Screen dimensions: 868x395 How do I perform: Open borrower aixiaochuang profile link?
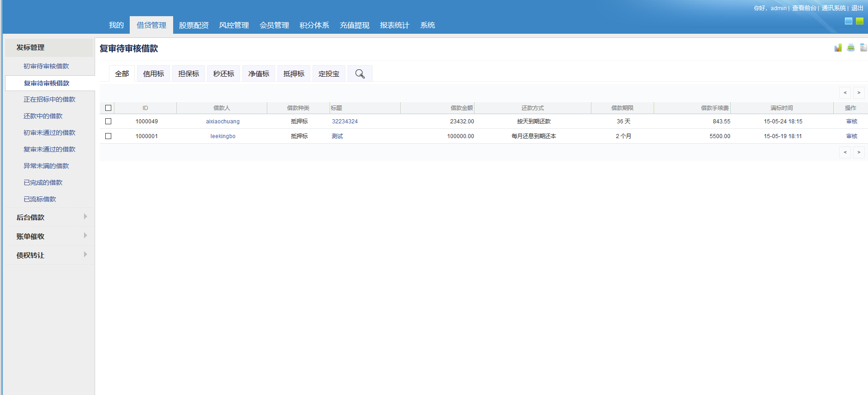coord(223,122)
